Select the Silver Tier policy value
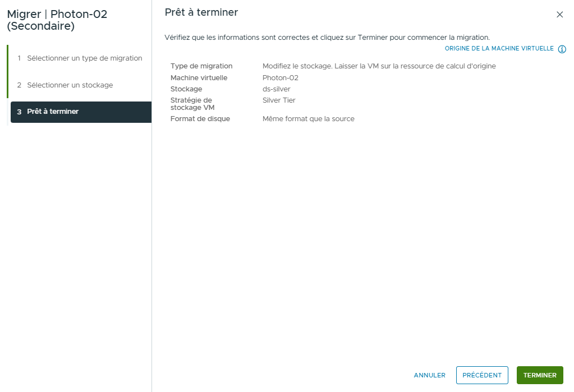Viewport: 574px width, 392px height. pyautogui.click(x=279, y=100)
